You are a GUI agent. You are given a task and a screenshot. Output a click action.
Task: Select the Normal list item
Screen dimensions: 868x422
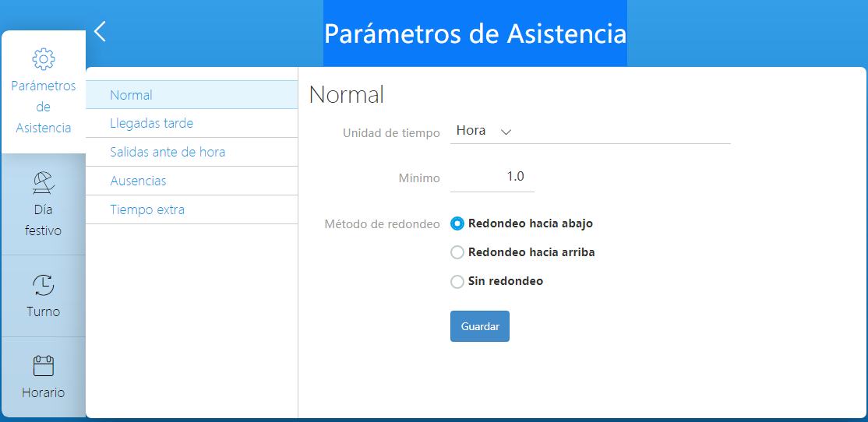click(x=192, y=94)
